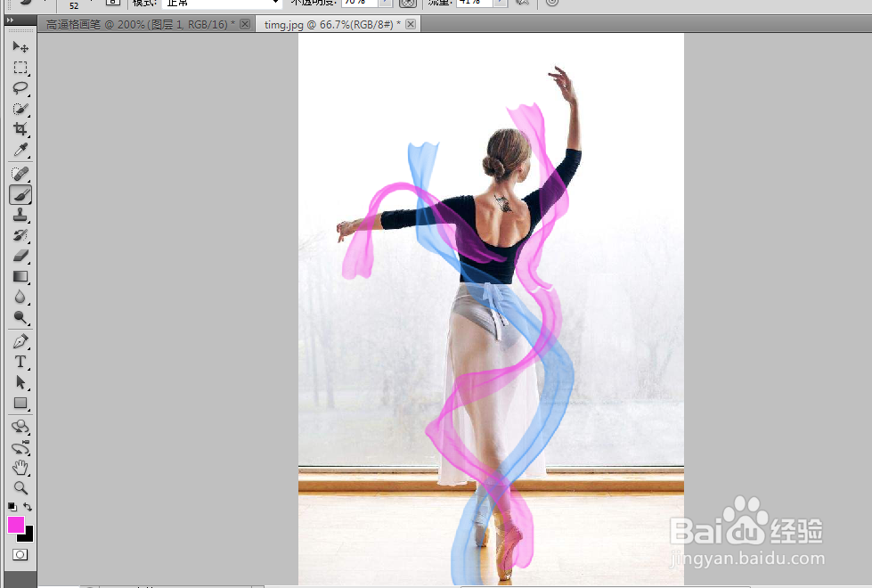Click the opacity percentage field

(360, 3)
